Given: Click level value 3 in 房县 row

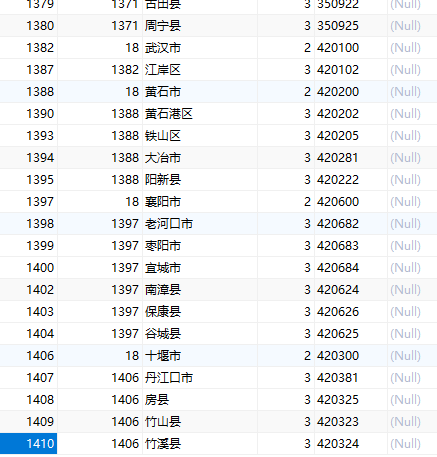Looking at the screenshot, I should tap(286, 400).
